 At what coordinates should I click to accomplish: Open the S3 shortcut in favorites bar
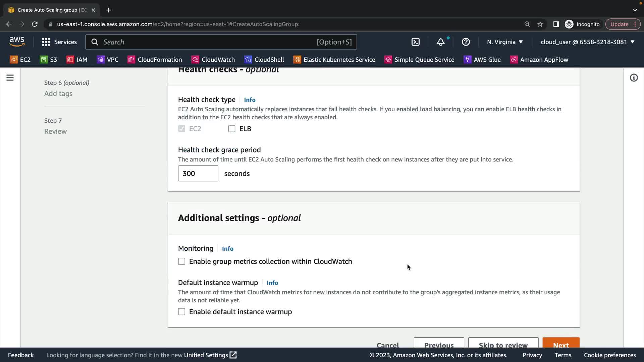point(48,60)
